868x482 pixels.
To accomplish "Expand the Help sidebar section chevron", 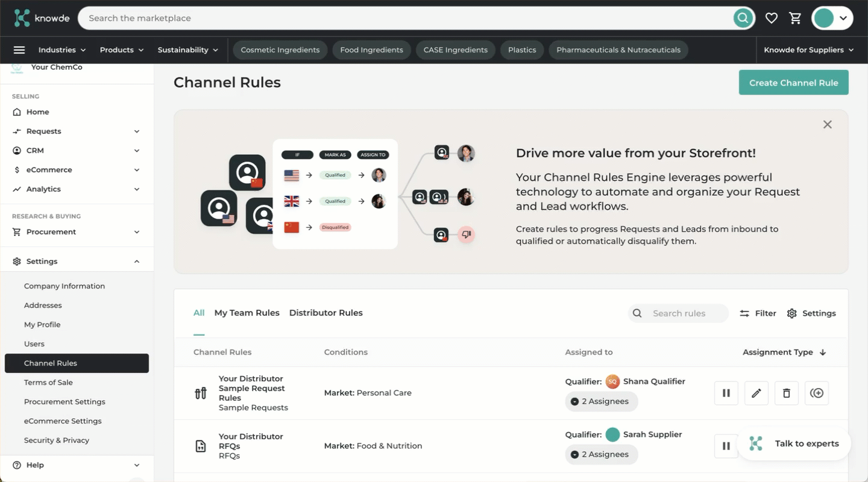I will coord(137,465).
